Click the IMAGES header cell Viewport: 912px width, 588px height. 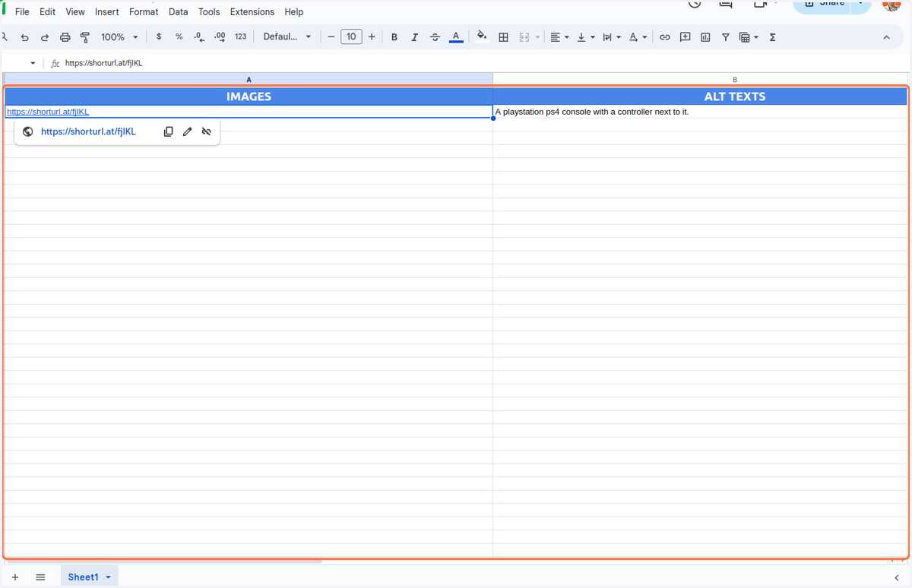[249, 96]
